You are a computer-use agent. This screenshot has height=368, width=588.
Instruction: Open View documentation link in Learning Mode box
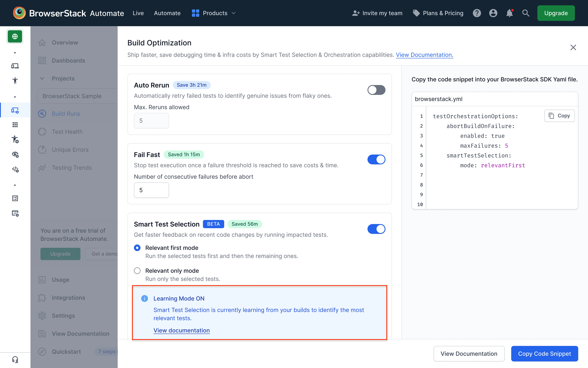pos(182,330)
